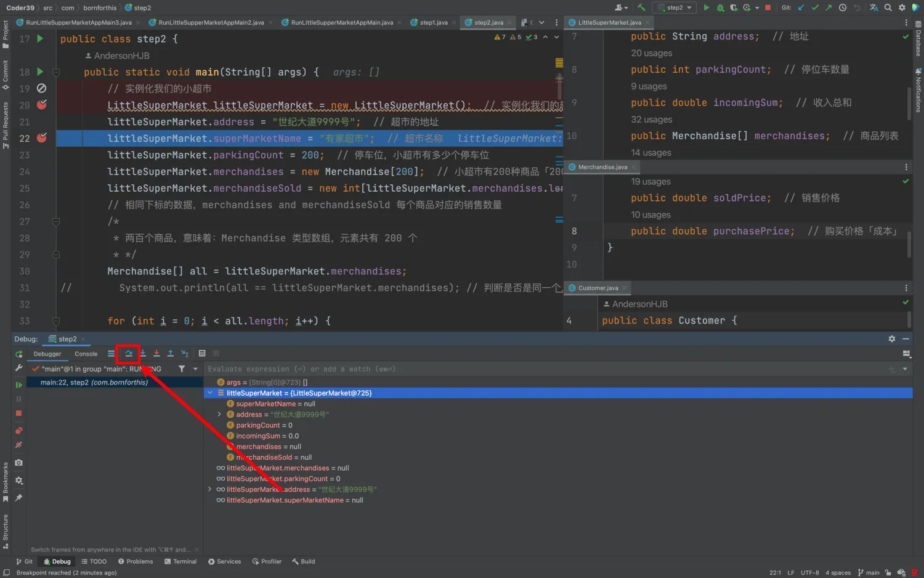Screen dimensions: 924x578
Task: Click the Git Update Project blue arrow
Action: [x=801, y=7]
